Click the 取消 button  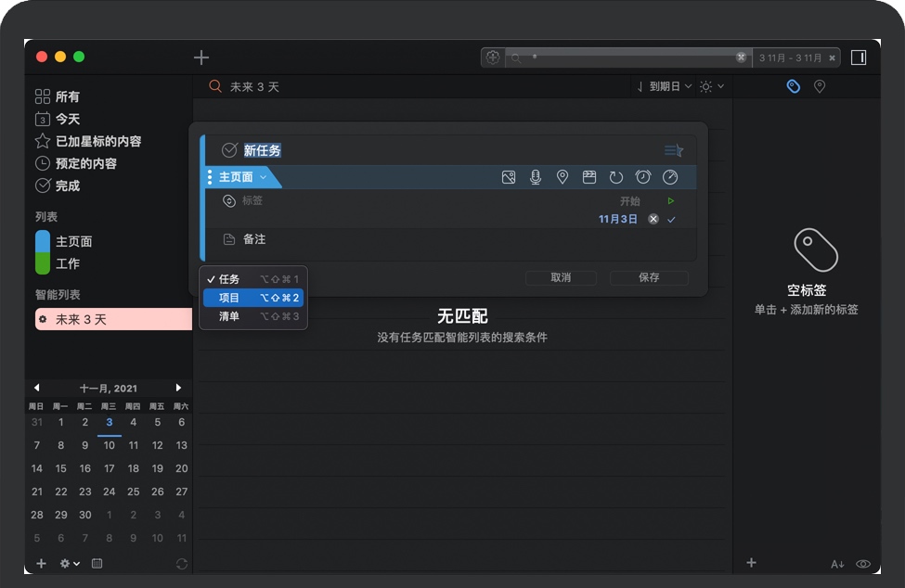pyautogui.click(x=561, y=277)
